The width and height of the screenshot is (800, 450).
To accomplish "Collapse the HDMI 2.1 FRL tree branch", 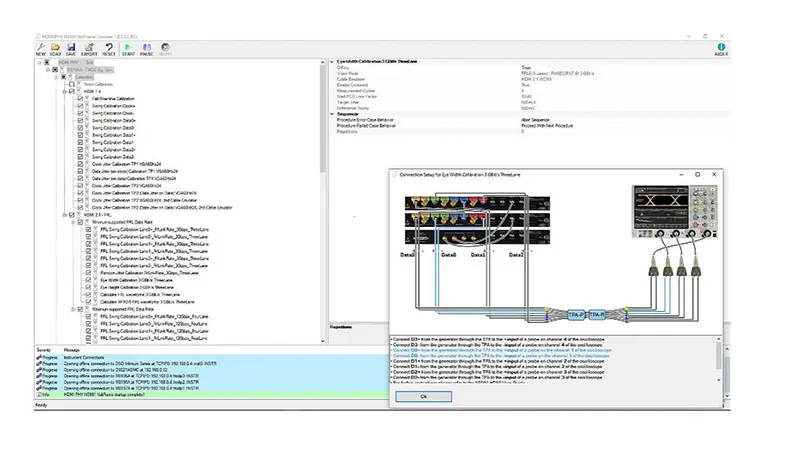I will click(64, 215).
